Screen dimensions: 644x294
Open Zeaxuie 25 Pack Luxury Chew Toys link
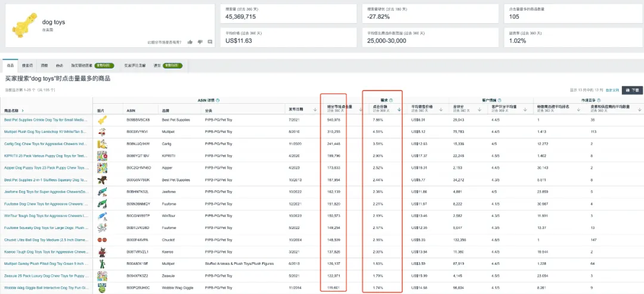pos(46,275)
